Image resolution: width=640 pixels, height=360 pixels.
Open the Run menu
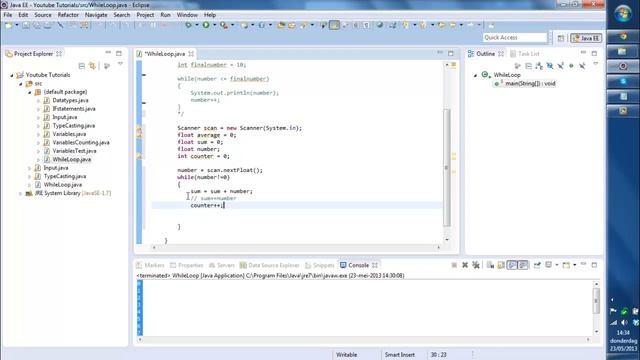pyautogui.click(x=165, y=15)
